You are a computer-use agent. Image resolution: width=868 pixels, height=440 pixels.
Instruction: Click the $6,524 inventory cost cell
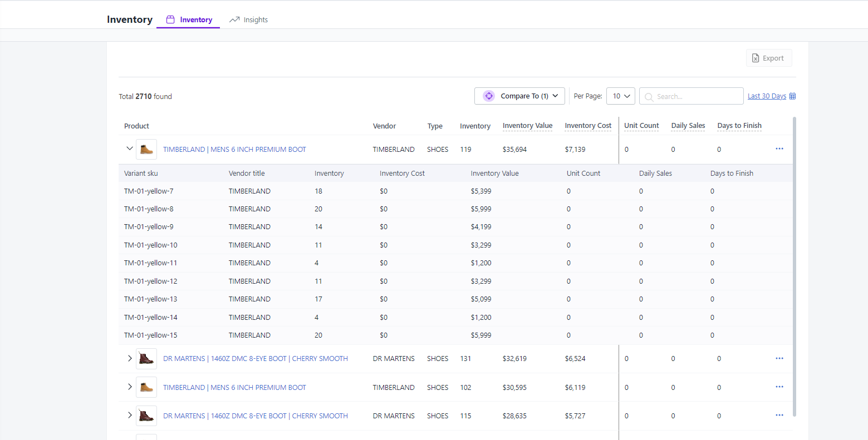(575, 359)
